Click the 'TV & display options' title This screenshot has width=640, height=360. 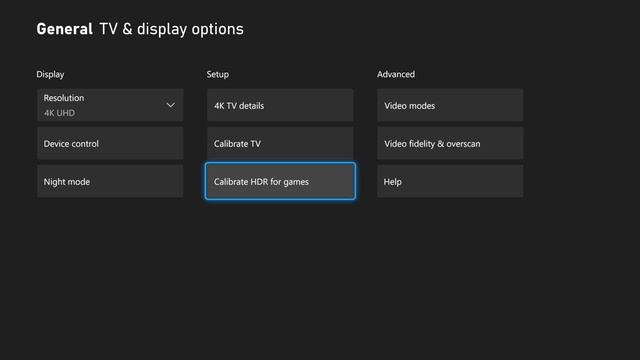(171, 29)
